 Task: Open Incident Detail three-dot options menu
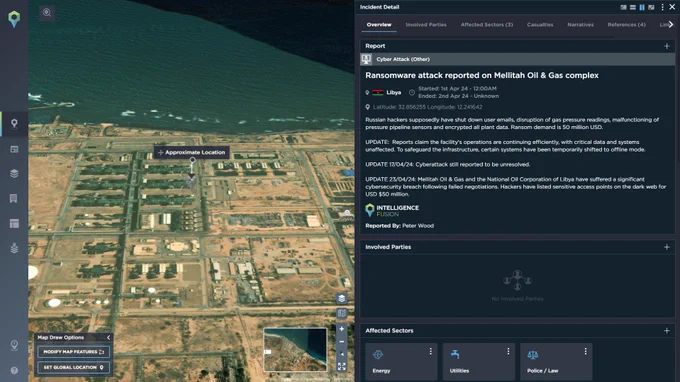(x=662, y=7)
